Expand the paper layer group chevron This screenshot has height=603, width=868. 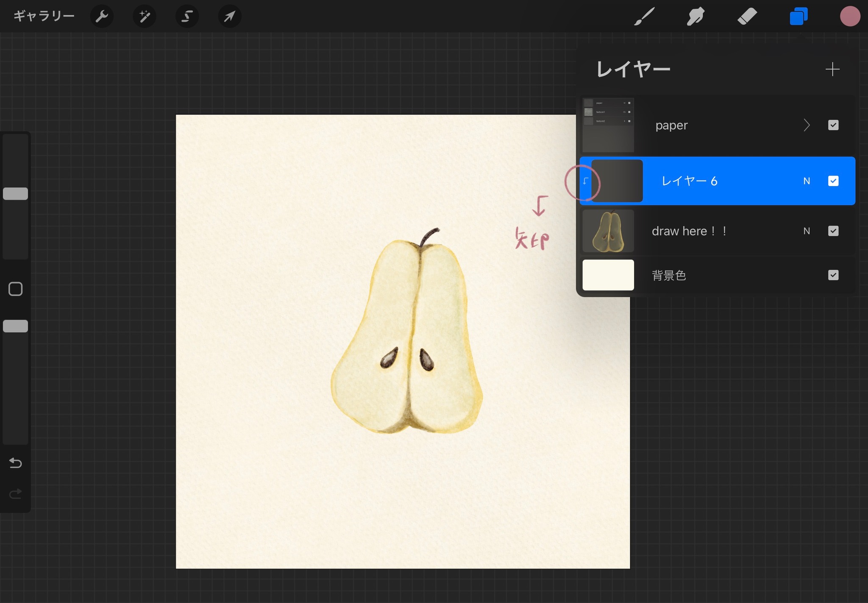click(806, 125)
